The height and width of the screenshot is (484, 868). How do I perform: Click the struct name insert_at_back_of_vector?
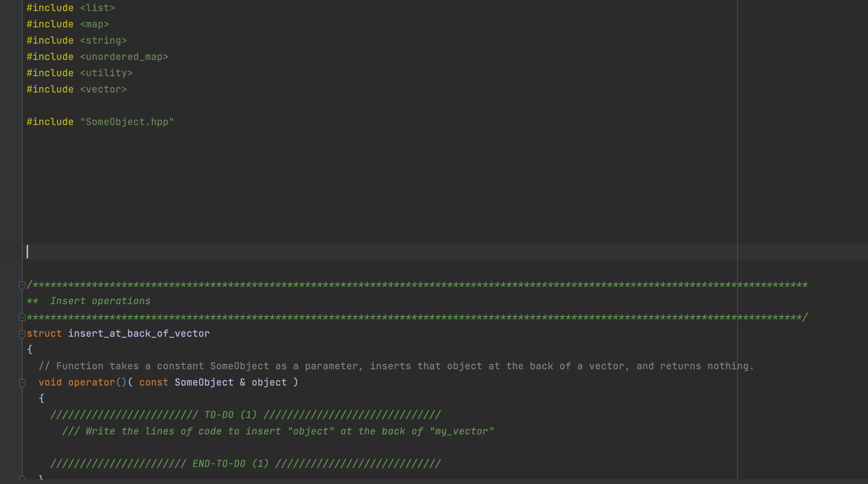tap(138, 333)
